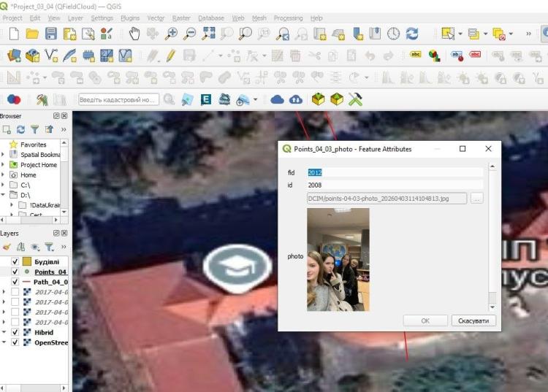Screen dimensions: 548x392
Task: Click the crossed hammer tools icon
Action: (355, 100)
